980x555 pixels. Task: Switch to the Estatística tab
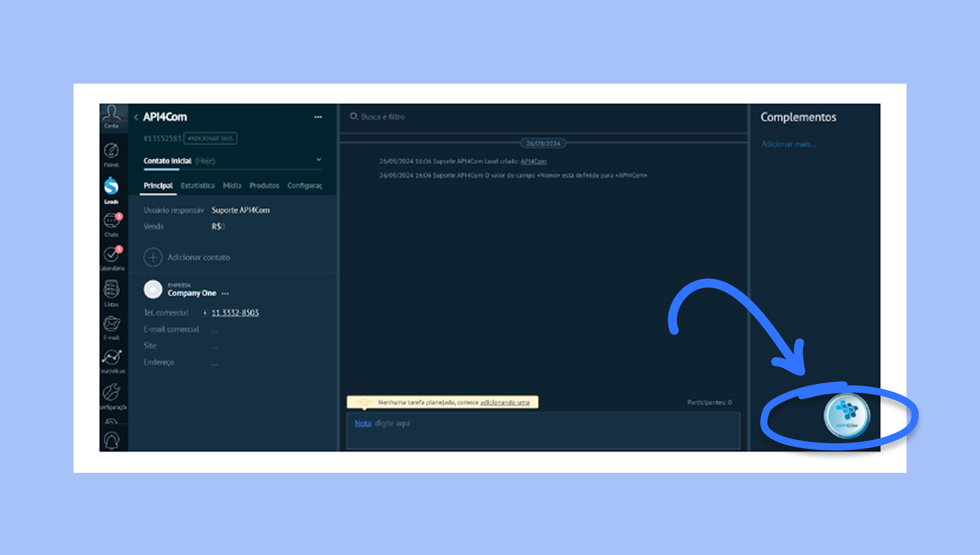pos(197,186)
